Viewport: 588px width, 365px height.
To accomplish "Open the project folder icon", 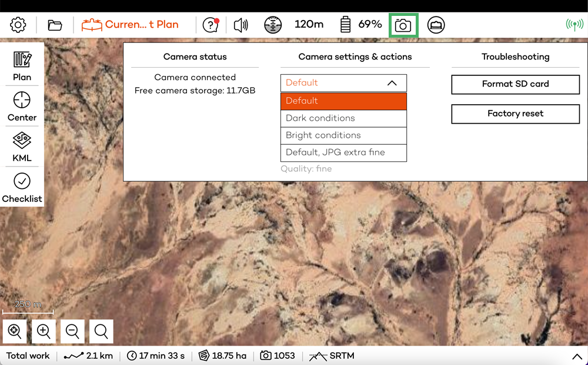I will point(55,25).
